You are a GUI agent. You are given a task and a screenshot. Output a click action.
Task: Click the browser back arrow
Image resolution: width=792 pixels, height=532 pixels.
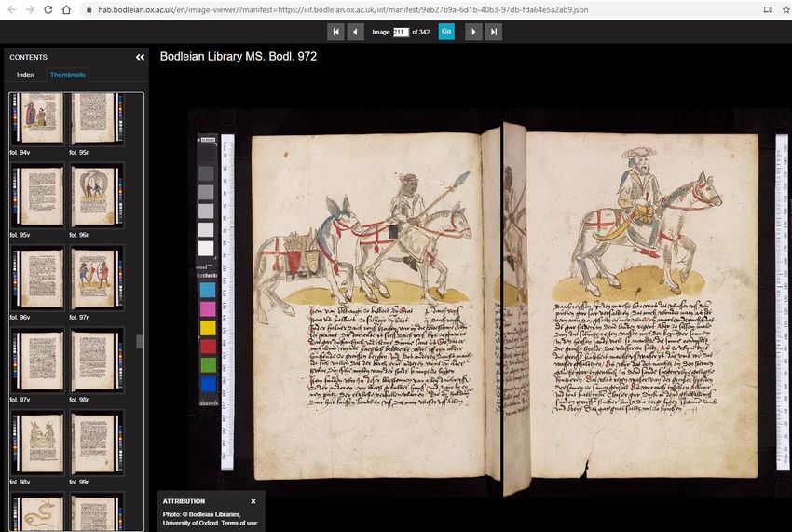[12, 9]
